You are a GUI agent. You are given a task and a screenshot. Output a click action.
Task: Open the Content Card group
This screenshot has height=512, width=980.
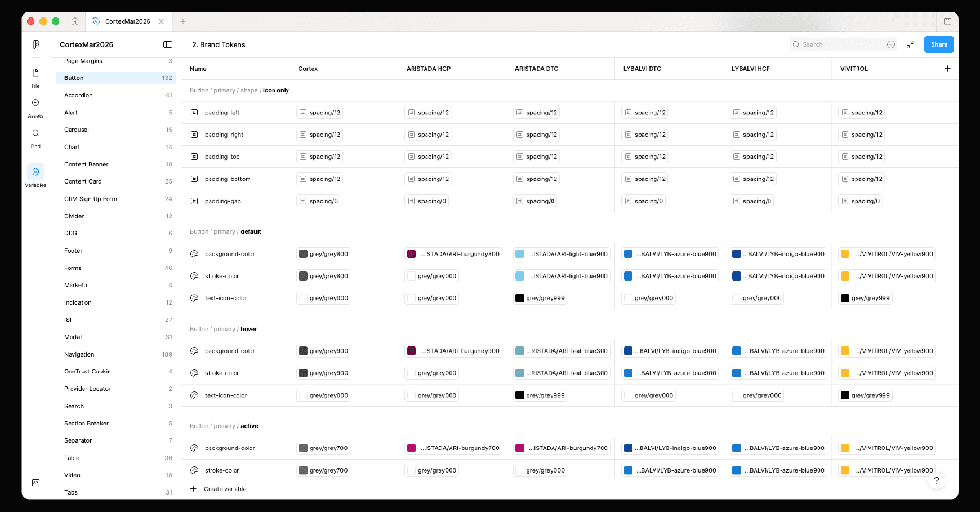point(116,181)
